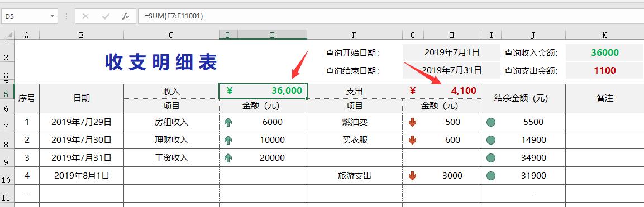644x207 pixels.
Task: Select column C header
Action: click(171, 35)
